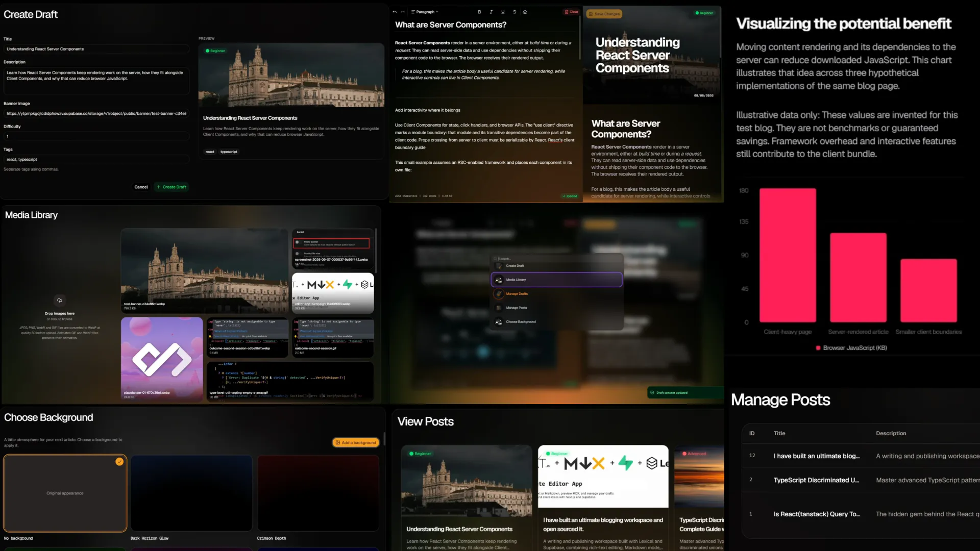Select the Crimson Depth background swatch
The height and width of the screenshot is (551, 980).
tap(318, 493)
